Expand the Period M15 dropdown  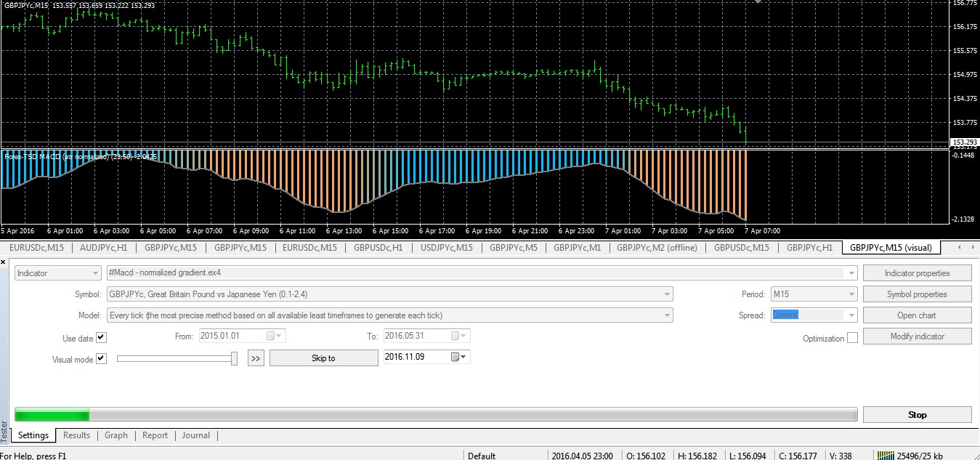click(x=851, y=294)
